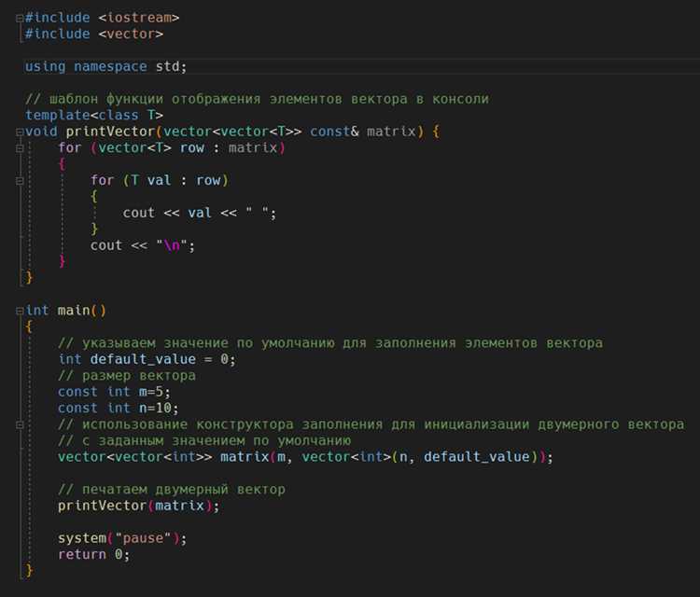This screenshot has height=597, width=700.
Task: Collapse the outer for-row loop fold
Action: tap(20, 148)
